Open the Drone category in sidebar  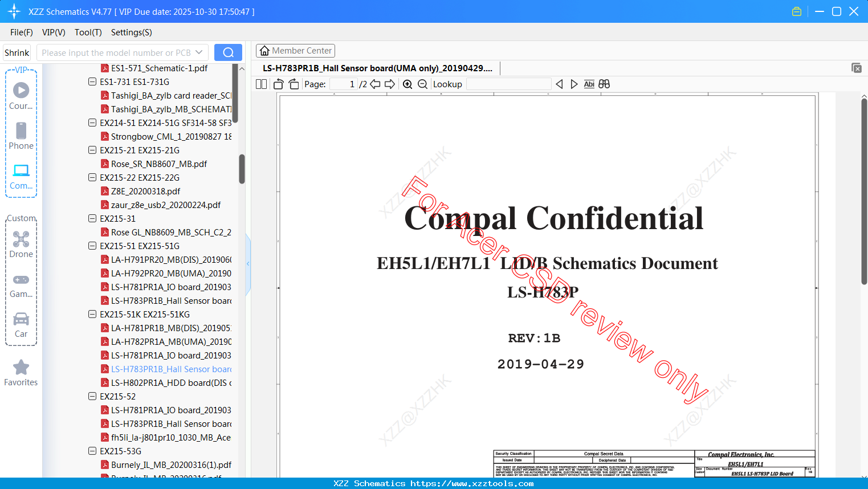click(x=21, y=244)
